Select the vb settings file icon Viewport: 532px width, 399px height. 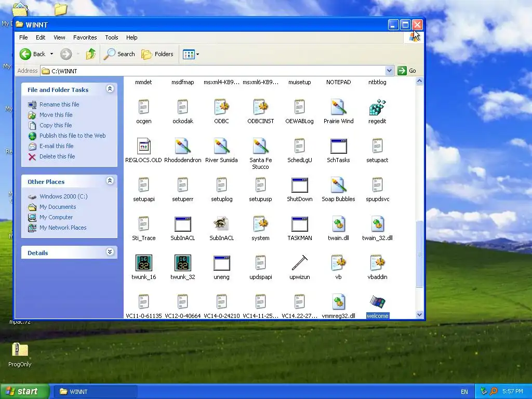click(x=338, y=263)
